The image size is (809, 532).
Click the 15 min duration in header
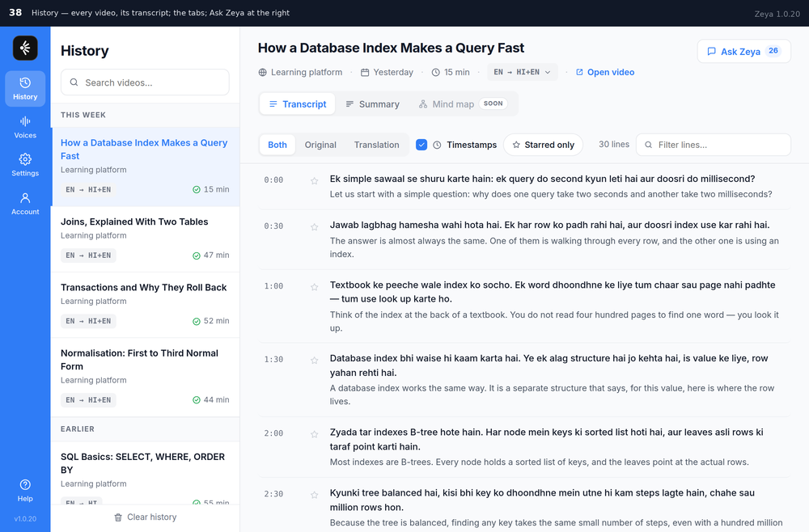(x=451, y=72)
